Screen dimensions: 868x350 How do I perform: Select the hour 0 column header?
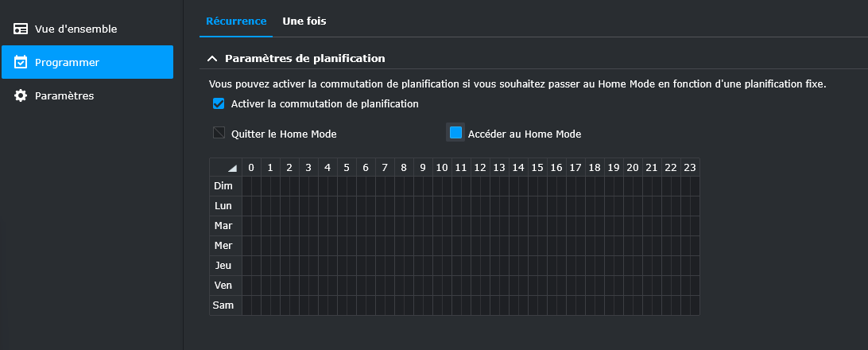click(x=251, y=168)
